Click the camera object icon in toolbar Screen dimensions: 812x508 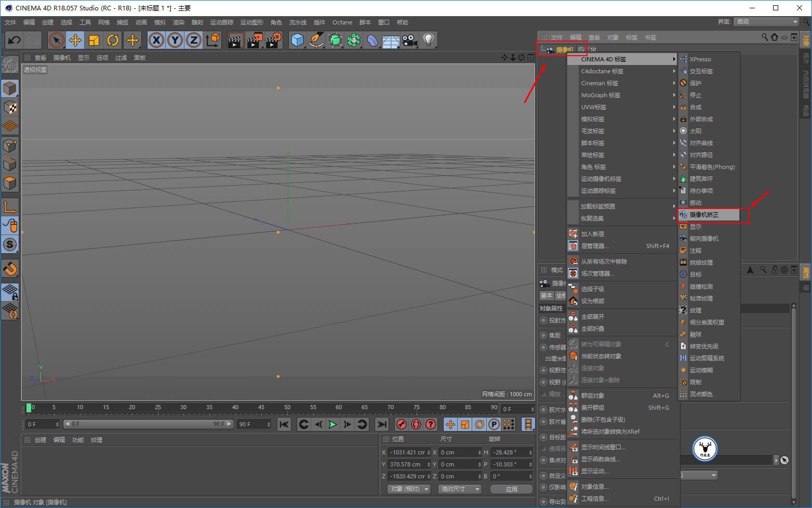pos(409,40)
